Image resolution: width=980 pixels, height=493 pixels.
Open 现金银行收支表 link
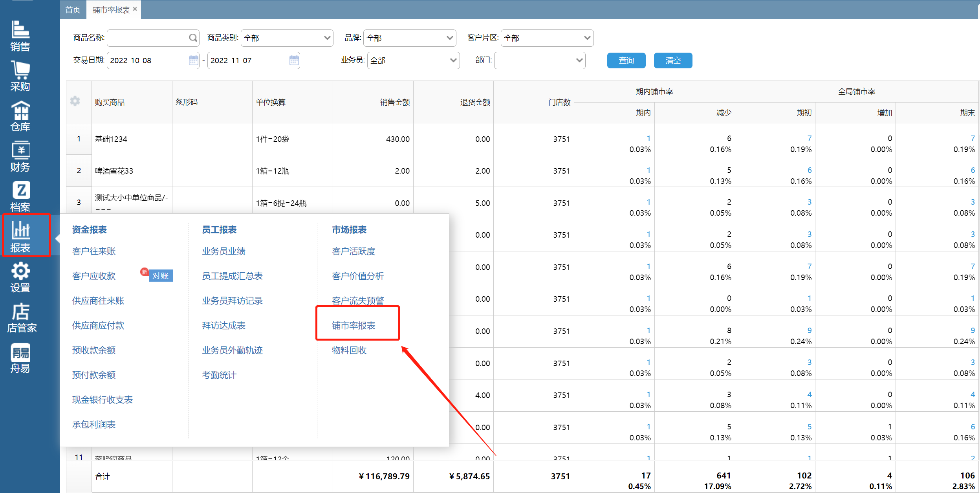pyautogui.click(x=103, y=400)
